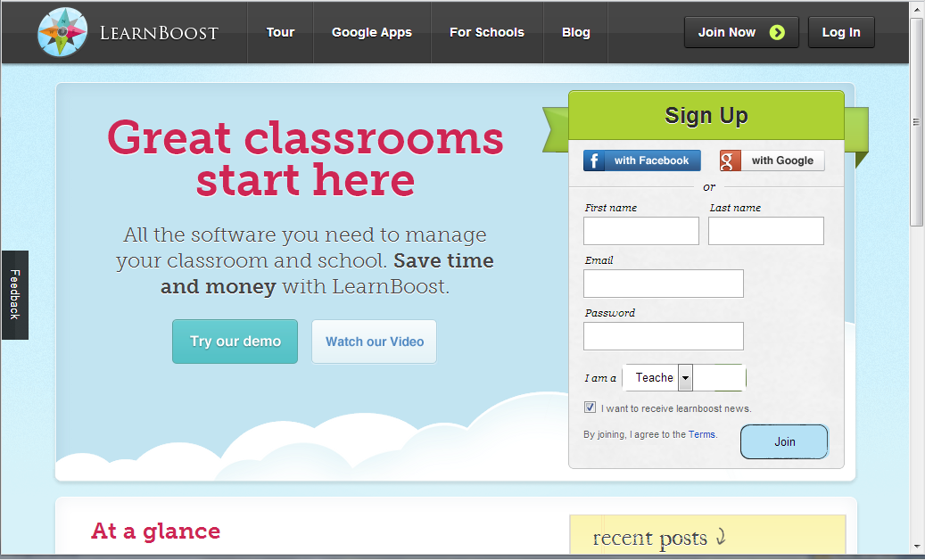Focus the Last name field
Screen dimensions: 925x560
765,231
